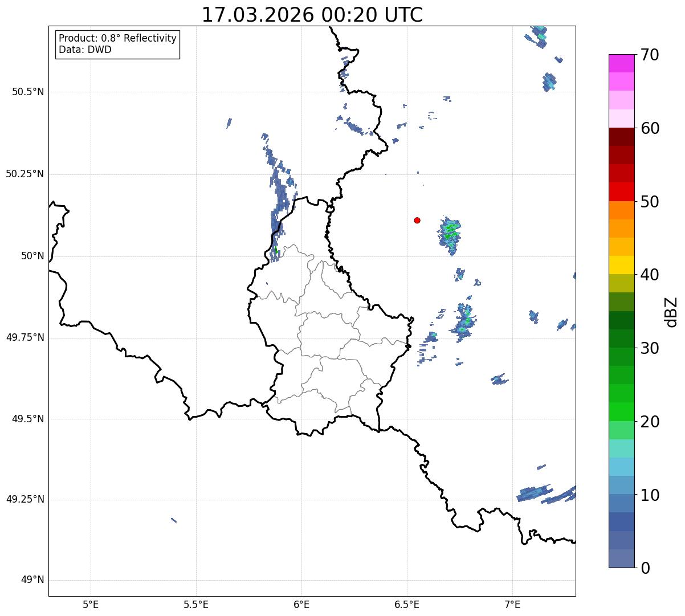Pick the yellow swatch just above 40 dBZ
This screenshot has height=616, width=685.
point(622,266)
